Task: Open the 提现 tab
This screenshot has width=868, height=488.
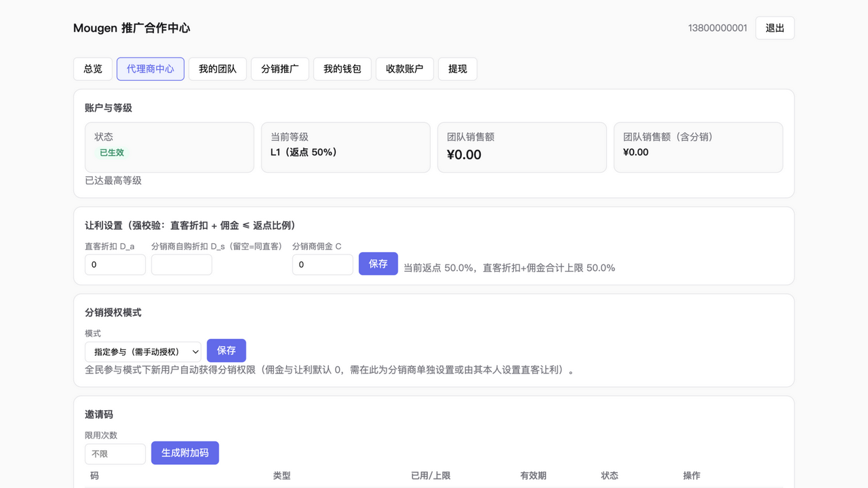Action: [x=458, y=69]
